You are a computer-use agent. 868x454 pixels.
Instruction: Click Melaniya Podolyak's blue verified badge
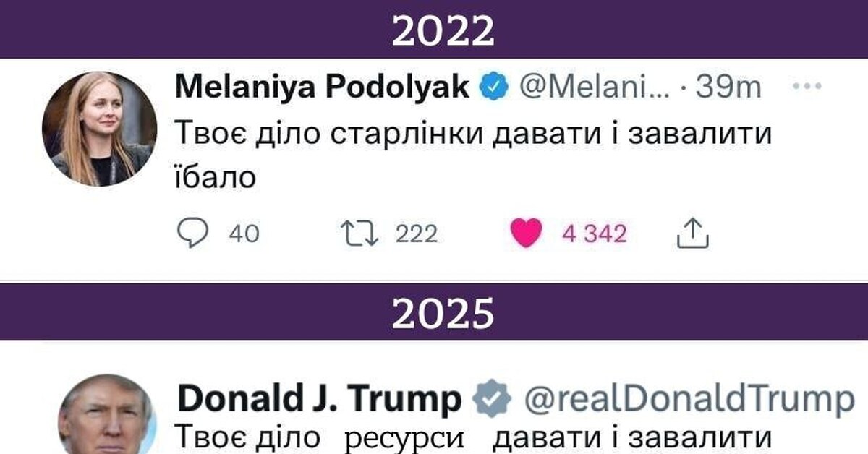tap(493, 87)
